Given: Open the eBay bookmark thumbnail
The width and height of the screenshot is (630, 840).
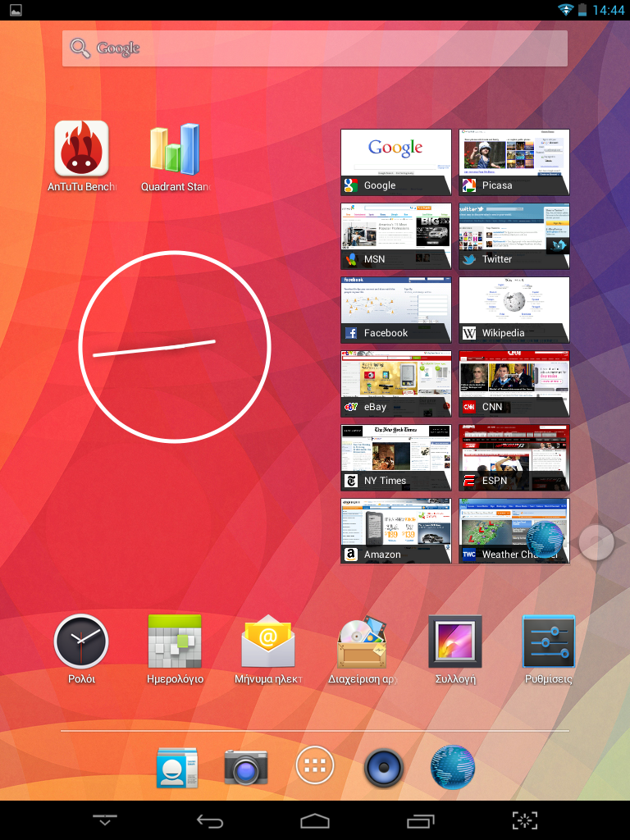Looking at the screenshot, I should 396,384.
